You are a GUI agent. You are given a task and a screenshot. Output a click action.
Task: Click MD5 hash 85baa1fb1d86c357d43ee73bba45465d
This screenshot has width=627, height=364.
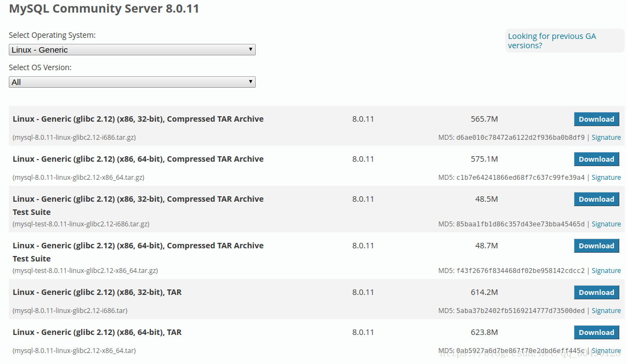point(520,224)
